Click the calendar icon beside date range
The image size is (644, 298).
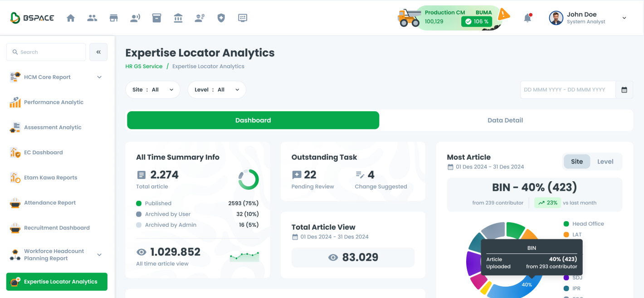[624, 90]
